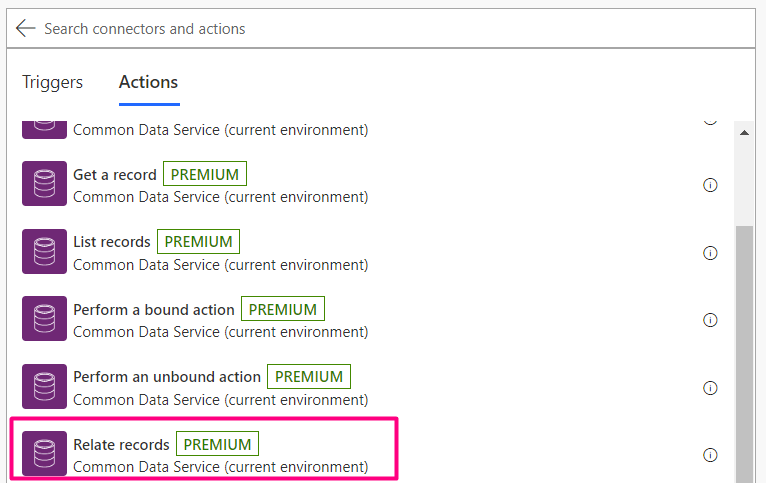Click the Perform an unbound action icon

[x=44, y=387]
